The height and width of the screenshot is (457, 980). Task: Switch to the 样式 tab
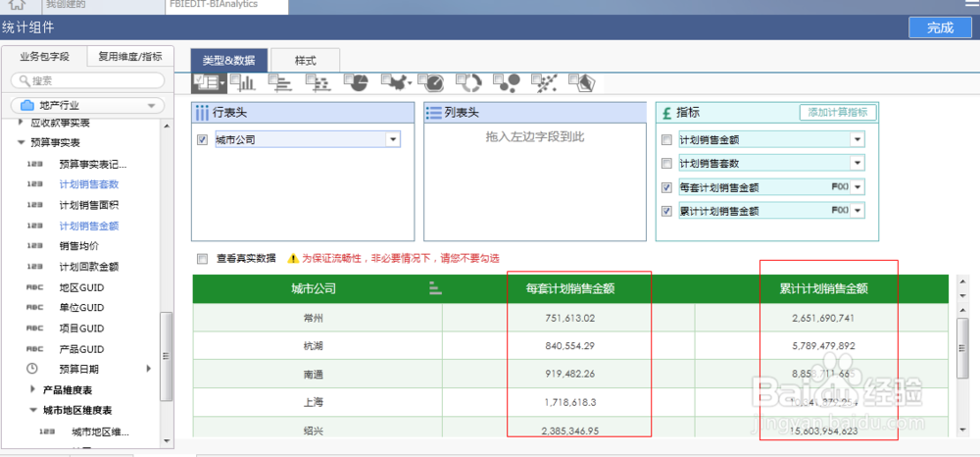pyautogui.click(x=306, y=61)
